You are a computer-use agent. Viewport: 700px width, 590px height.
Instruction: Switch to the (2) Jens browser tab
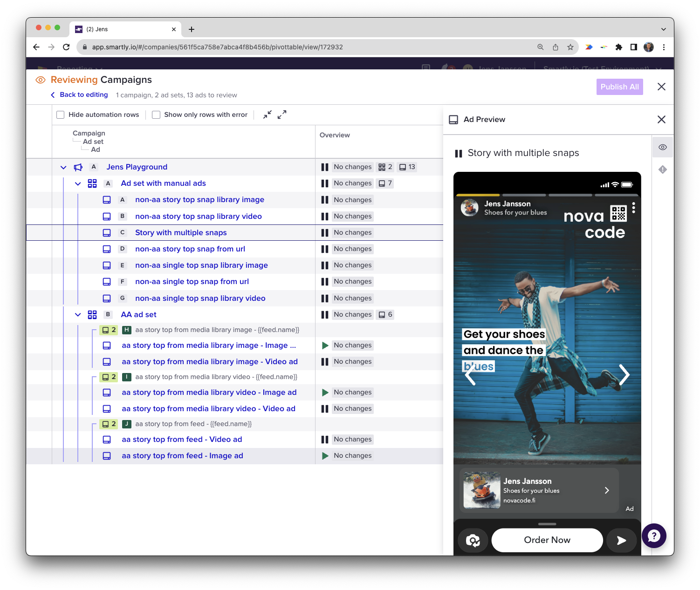[x=125, y=29]
